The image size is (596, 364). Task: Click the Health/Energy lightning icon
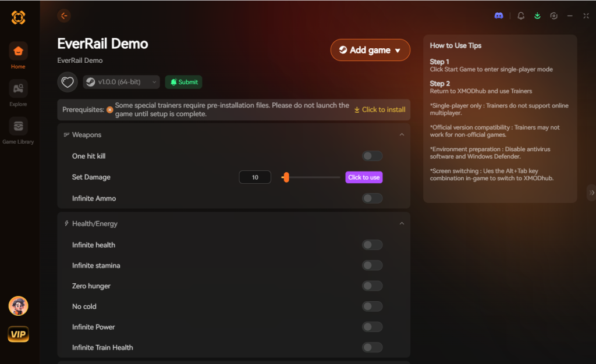coord(66,223)
